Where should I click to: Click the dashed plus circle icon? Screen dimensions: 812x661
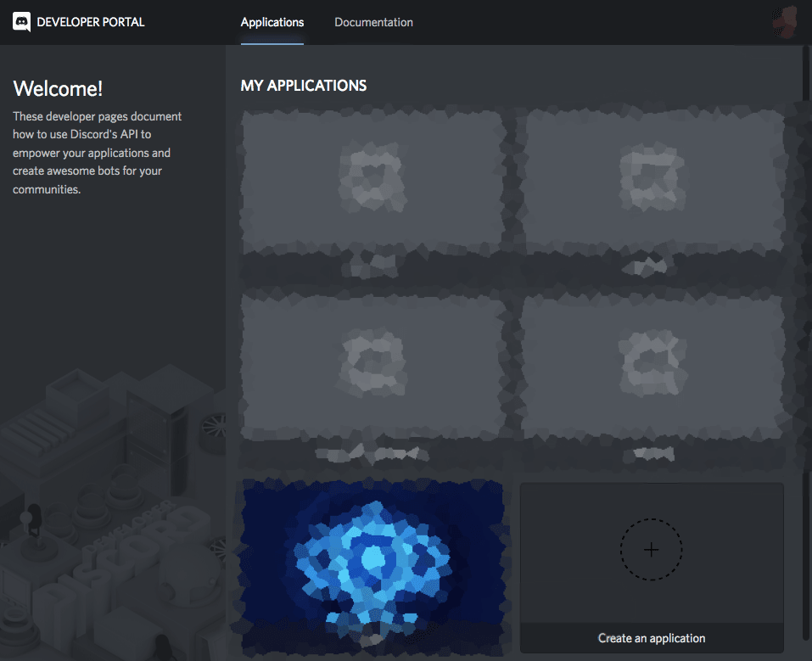click(651, 550)
